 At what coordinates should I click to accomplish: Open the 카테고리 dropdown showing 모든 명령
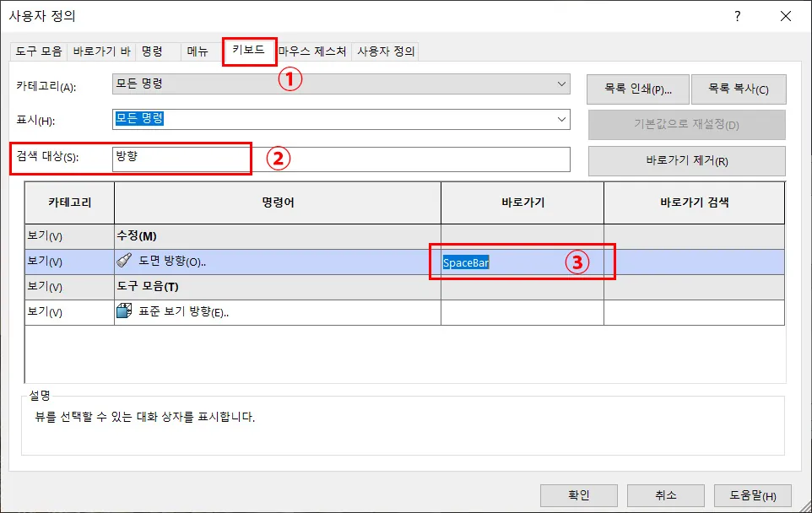coord(338,82)
